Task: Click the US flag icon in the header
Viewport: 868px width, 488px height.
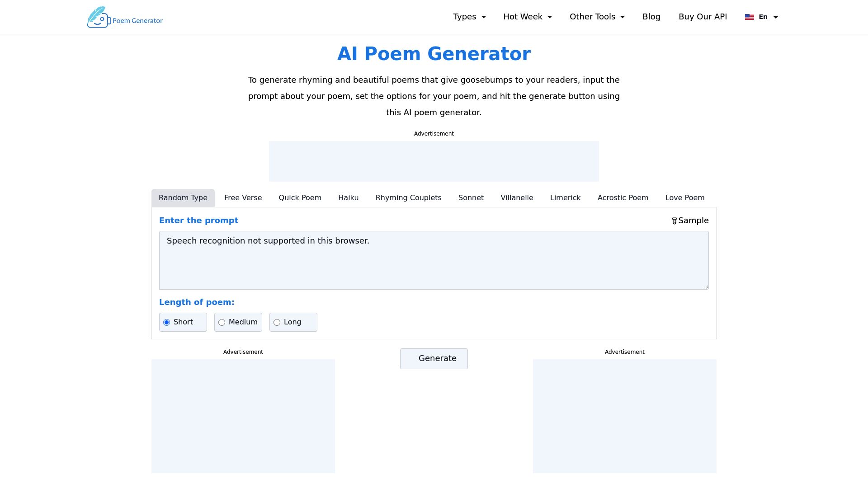Action: 750,17
